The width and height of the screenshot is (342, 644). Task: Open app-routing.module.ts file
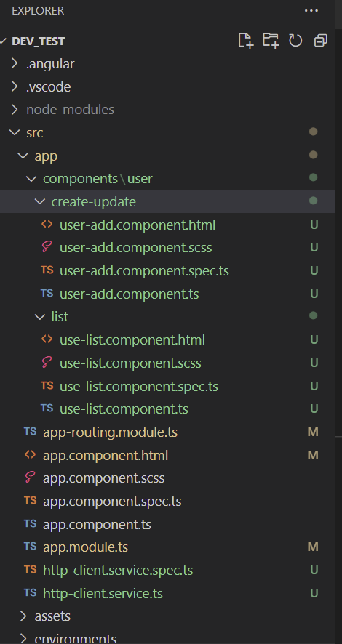pos(167,432)
